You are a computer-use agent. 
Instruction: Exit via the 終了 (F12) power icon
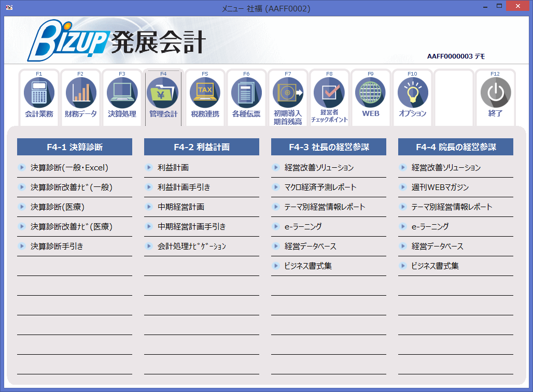tap(496, 96)
